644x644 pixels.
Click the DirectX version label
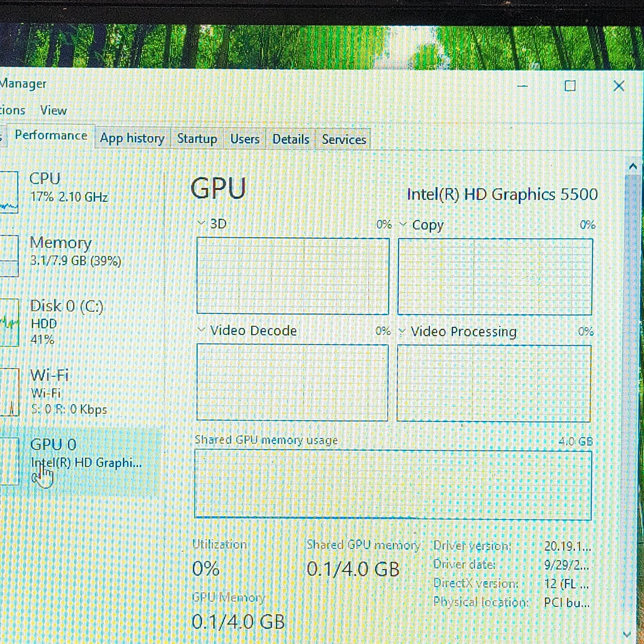pyautogui.click(x=475, y=583)
